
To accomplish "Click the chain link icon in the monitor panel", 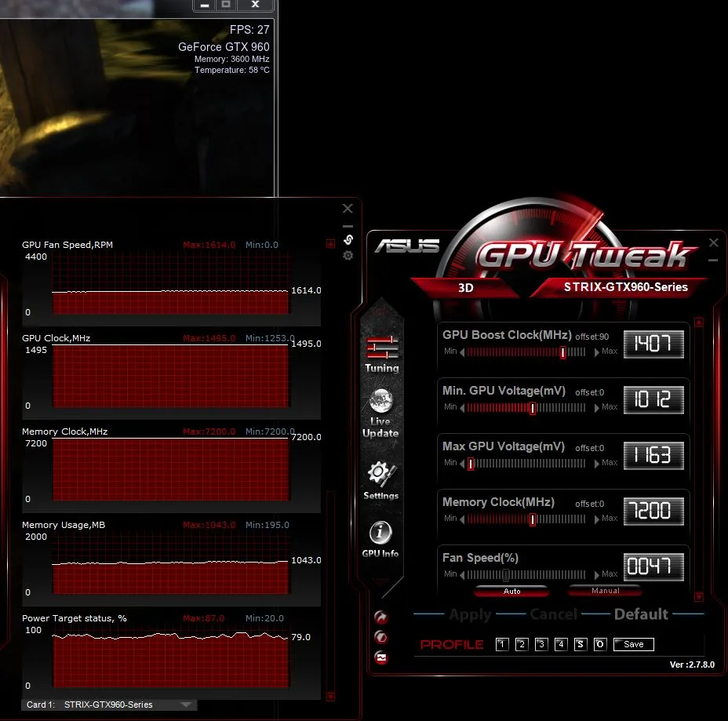I will (x=348, y=239).
